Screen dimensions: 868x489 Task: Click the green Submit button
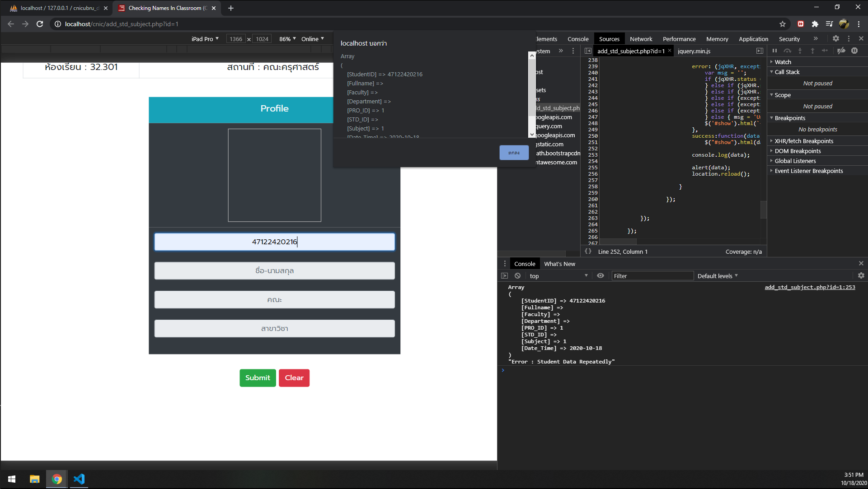(x=258, y=378)
